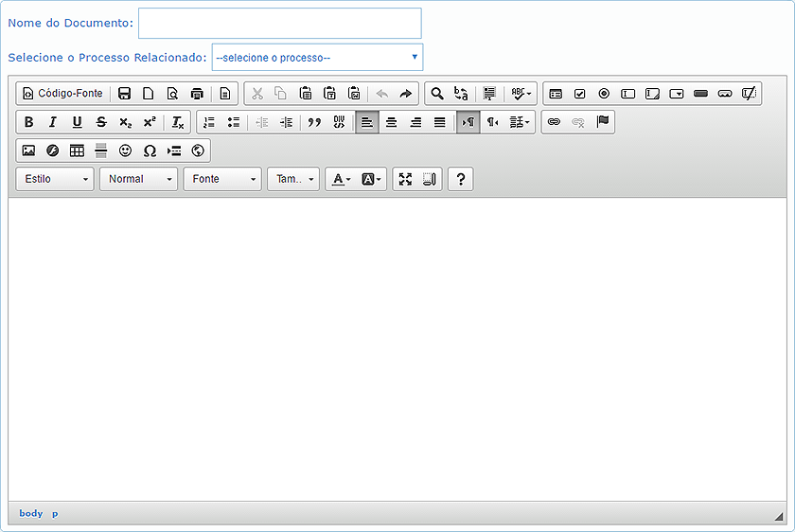Insert a smiley emoticon

click(x=126, y=151)
